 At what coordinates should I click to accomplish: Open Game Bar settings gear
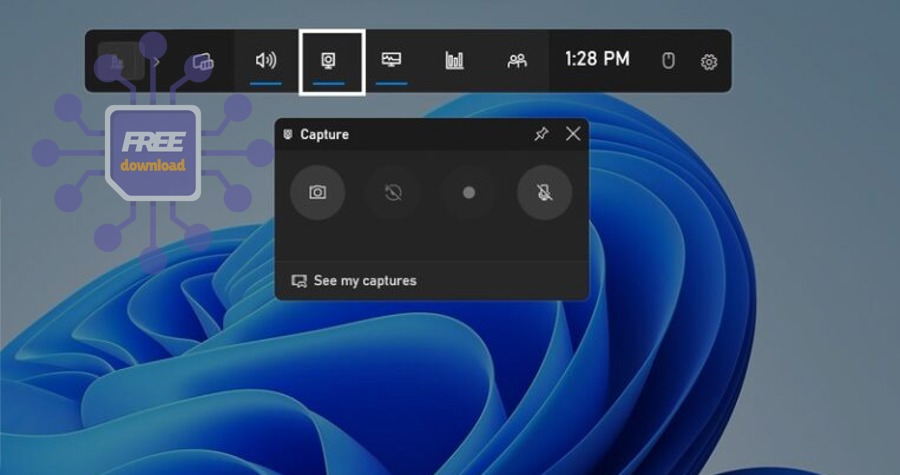pyautogui.click(x=709, y=62)
